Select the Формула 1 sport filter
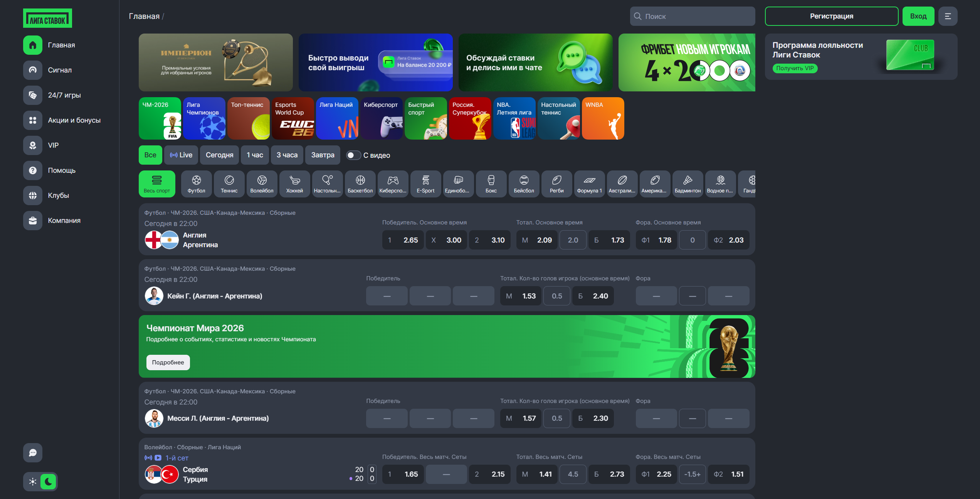The height and width of the screenshot is (499, 980). (x=590, y=184)
